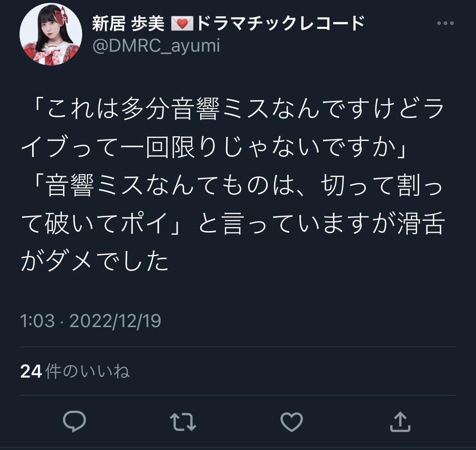Click the love letter emoji in name
This screenshot has height=450, width=476.
pyautogui.click(x=182, y=24)
